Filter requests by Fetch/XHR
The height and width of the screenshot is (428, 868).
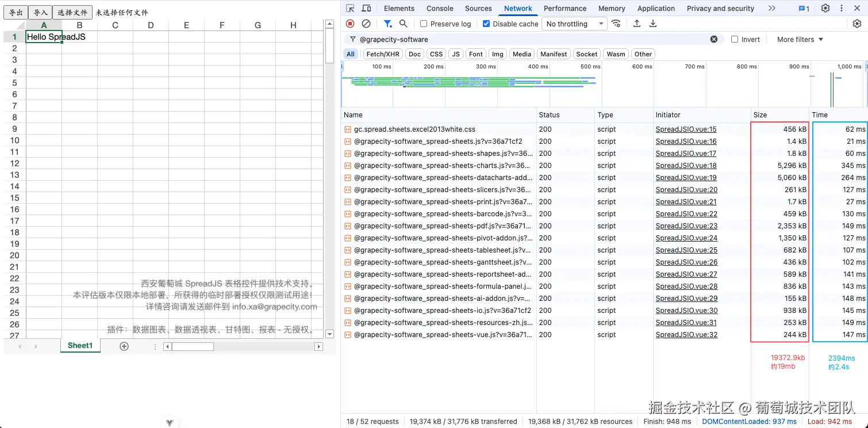click(383, 54)
